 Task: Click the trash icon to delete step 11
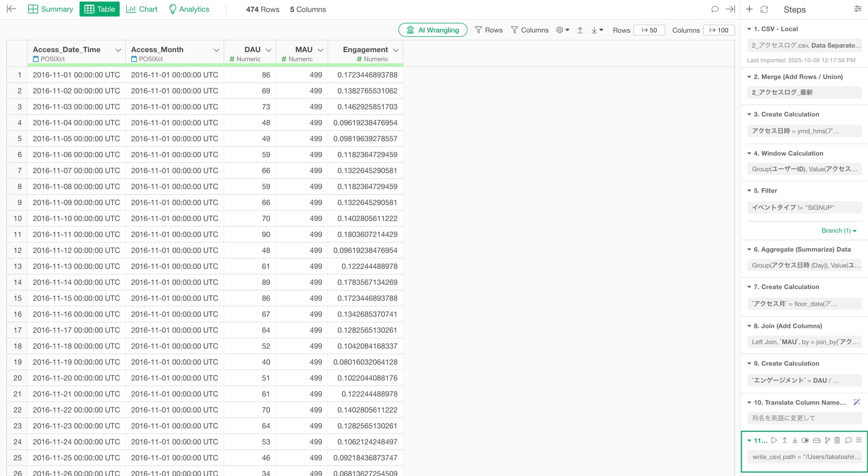(x=837, y=440)
